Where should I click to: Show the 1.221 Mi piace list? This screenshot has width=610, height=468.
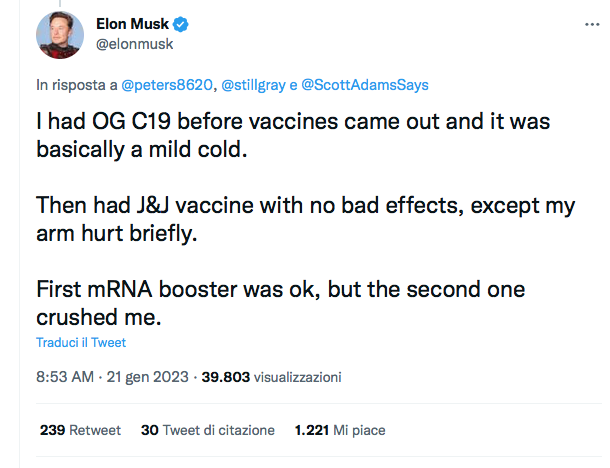coord(339,430)
